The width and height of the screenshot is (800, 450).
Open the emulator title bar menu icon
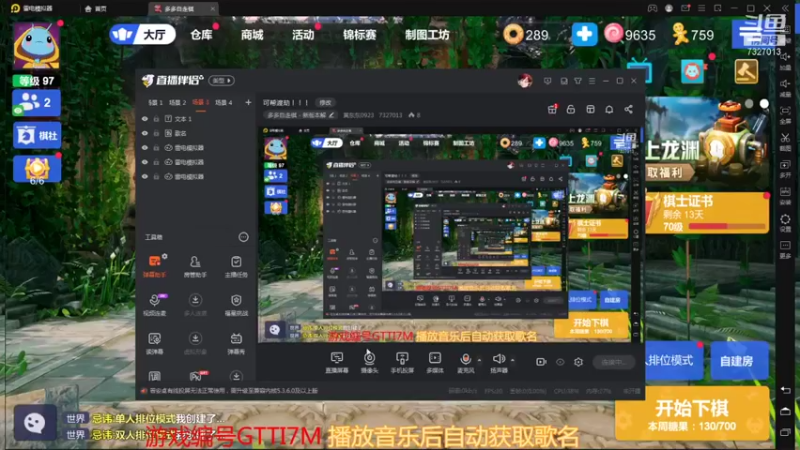pos(702,8)
